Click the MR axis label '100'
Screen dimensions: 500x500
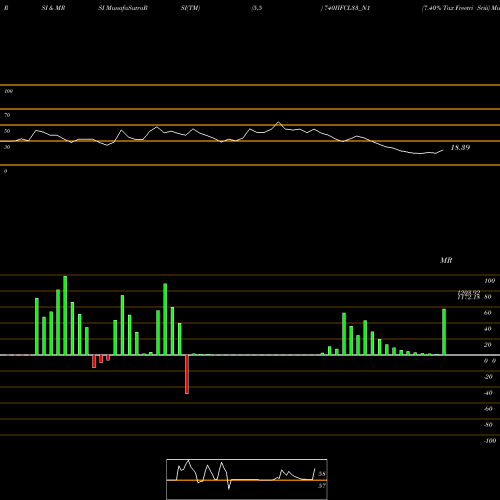pos(489,281)
